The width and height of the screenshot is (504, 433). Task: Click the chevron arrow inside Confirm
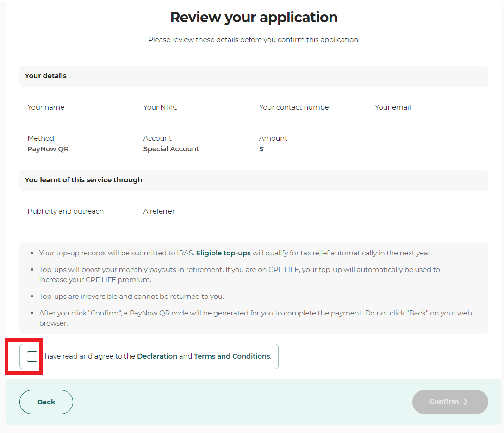click(x=466, y=402)
